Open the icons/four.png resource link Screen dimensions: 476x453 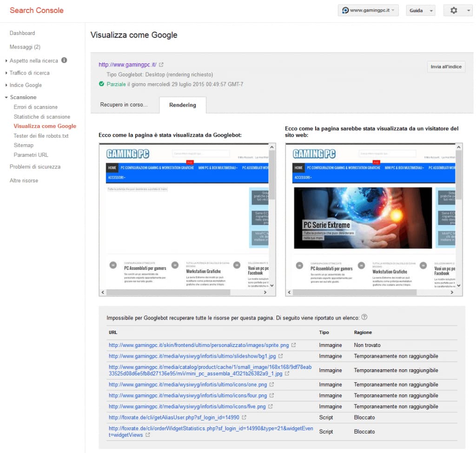click(188, 396)
